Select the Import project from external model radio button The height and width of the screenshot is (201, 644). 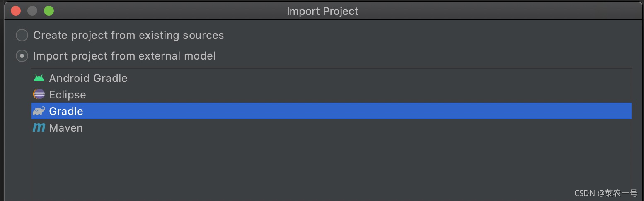(22, 56)
